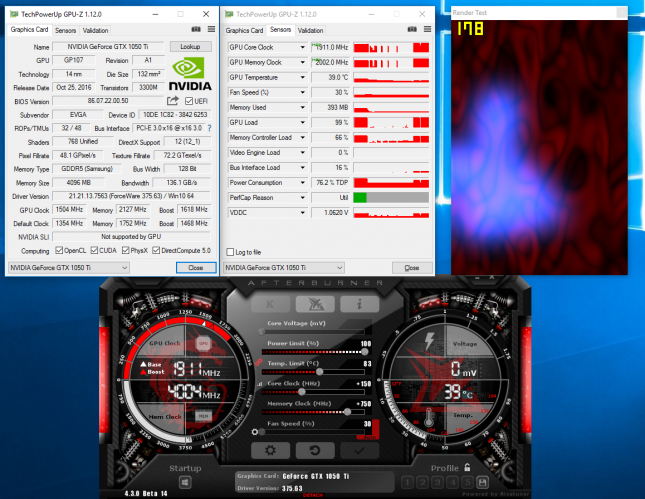Click the GPU chip icon in clock gauge
The height and width of the screenshot is (499, 645).
pos(203,343)
